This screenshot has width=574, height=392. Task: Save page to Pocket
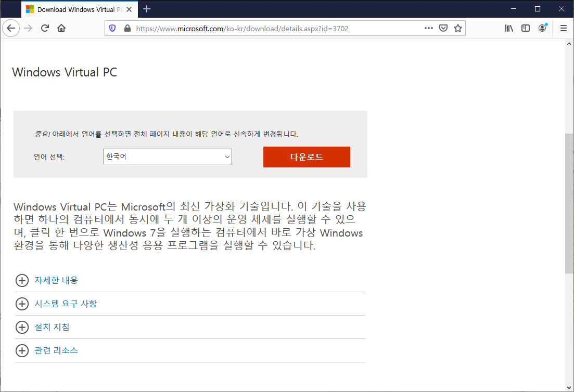[443, 28]
